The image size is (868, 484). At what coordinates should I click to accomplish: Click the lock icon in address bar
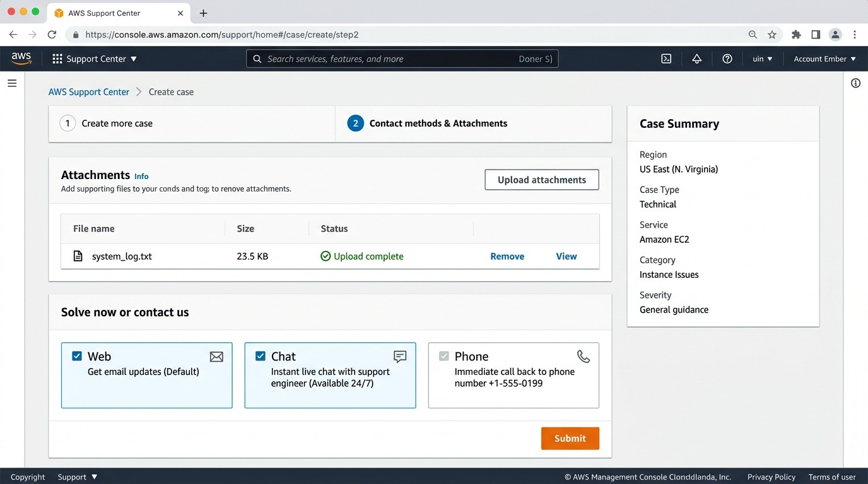76,35
